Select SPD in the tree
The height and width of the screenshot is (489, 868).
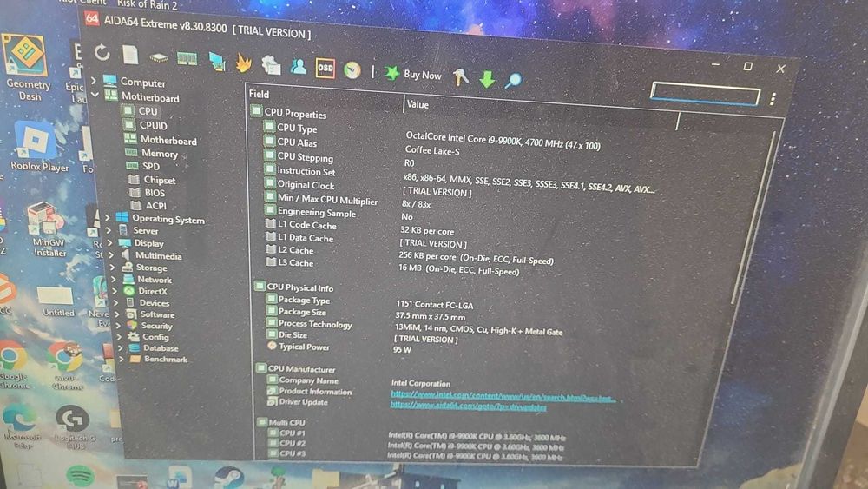point(150,166)
